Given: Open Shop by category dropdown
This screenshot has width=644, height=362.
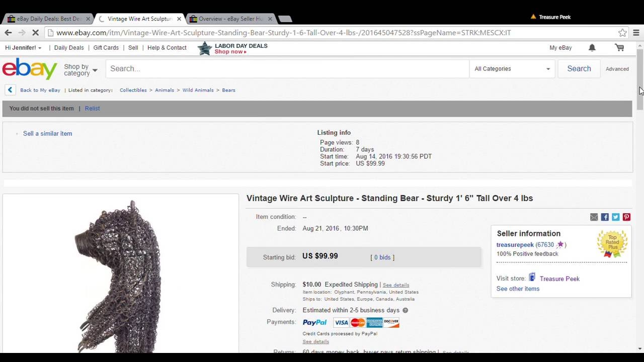Looking at the screenshot, I should (x=80, y=70).
